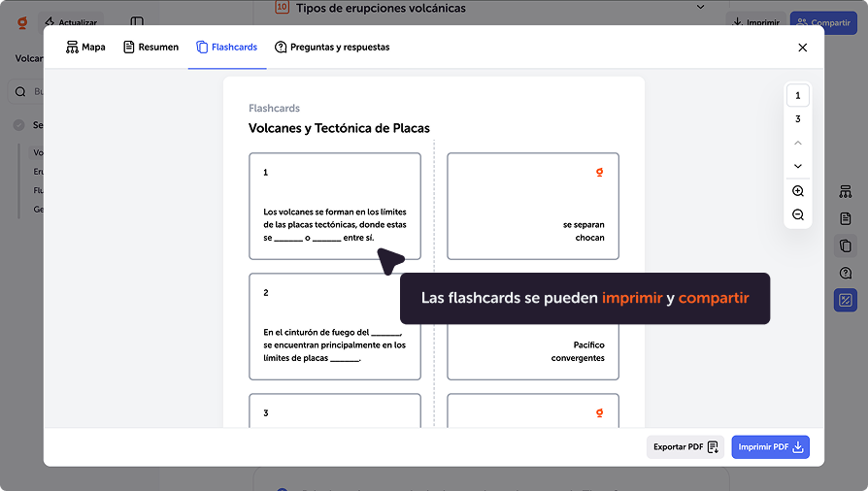Image resolution: width=868 pixels, height=491 pixels.
Task: Open the Resumen tab
Action: pos(150,47)
